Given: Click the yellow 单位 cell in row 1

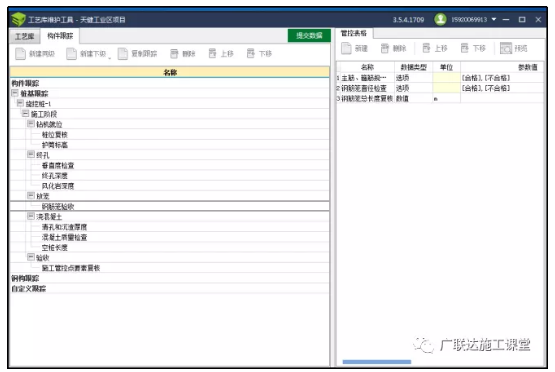Looking at the screenshot, I should 446,78.
